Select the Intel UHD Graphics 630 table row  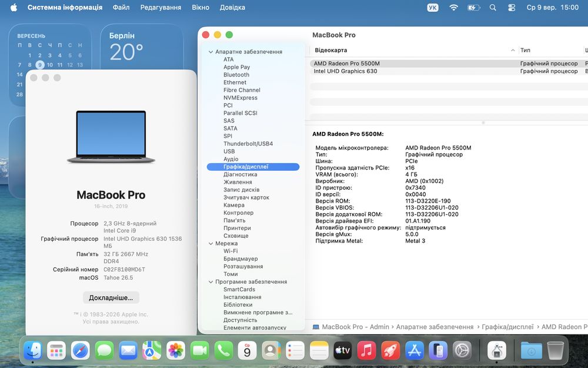[x=449, y=71]
